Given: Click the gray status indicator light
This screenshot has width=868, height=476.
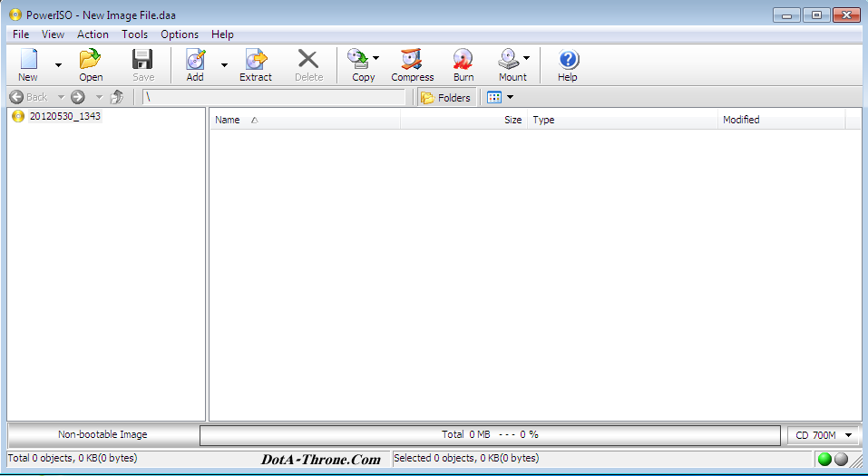Looking at the screenshot, I should [x=841, y=459].
